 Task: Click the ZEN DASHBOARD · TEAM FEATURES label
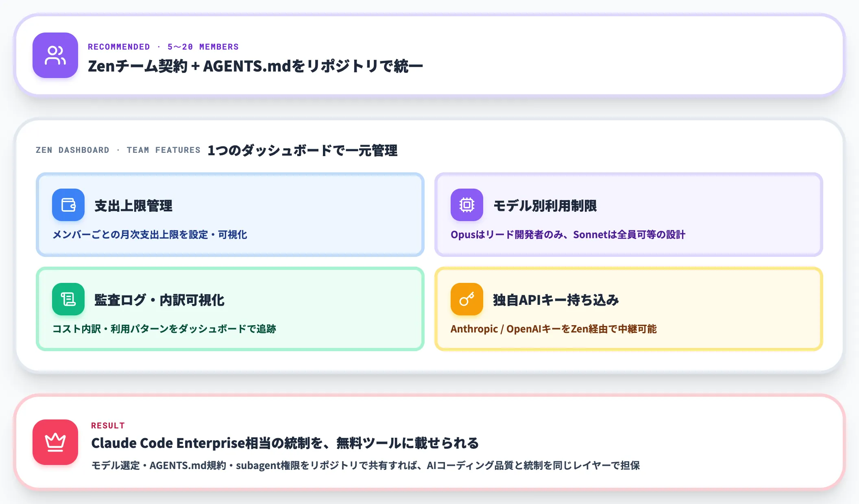(x=118, y=150)
